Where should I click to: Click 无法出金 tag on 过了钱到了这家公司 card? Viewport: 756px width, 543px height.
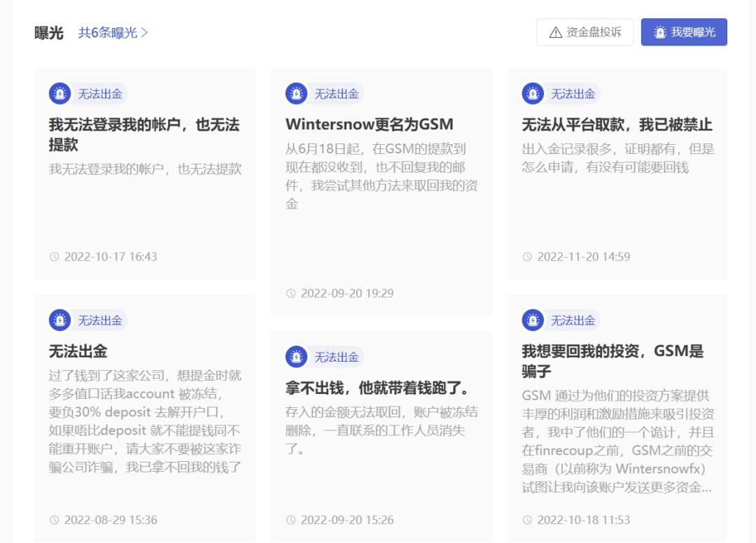tap(100, 320)
